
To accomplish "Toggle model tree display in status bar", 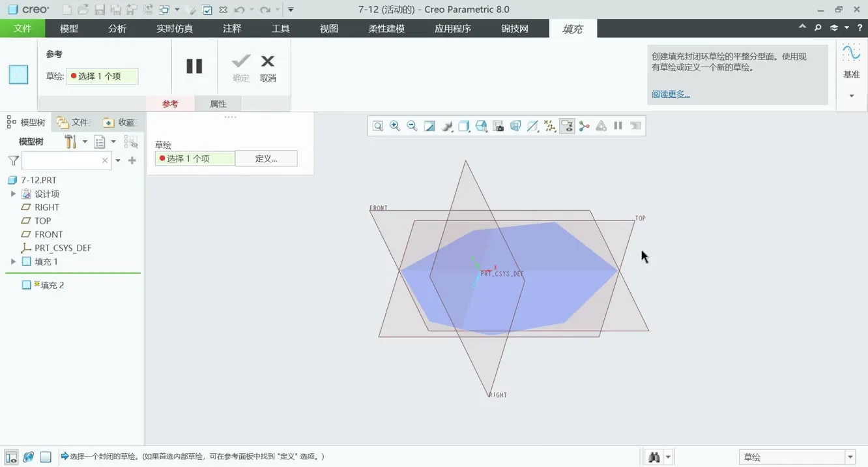I will click(11, 457).
